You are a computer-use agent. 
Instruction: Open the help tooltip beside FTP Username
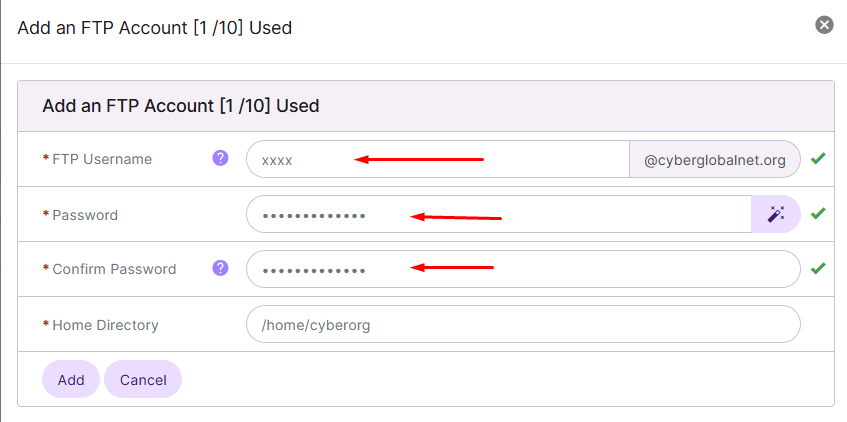pos(220,158)
